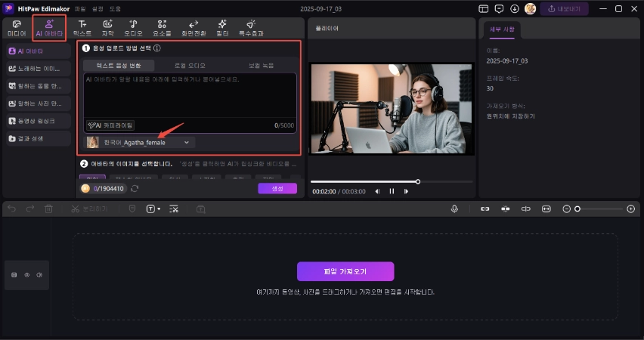The width and height of the screenshot is (644, 340).
Task: Open the 한국어_Agatha_female voice dropdown
Action: click(x=140, y=142)
